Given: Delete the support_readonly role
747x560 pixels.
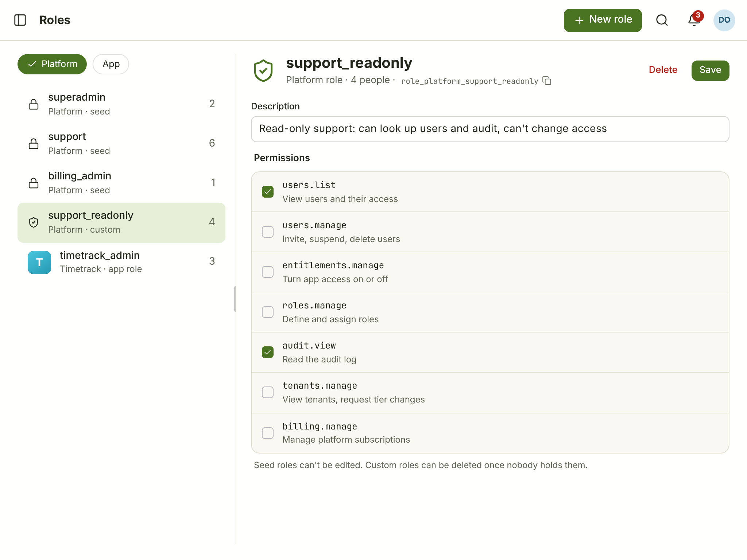Looking at the screenshot, I should click(663, 70).
